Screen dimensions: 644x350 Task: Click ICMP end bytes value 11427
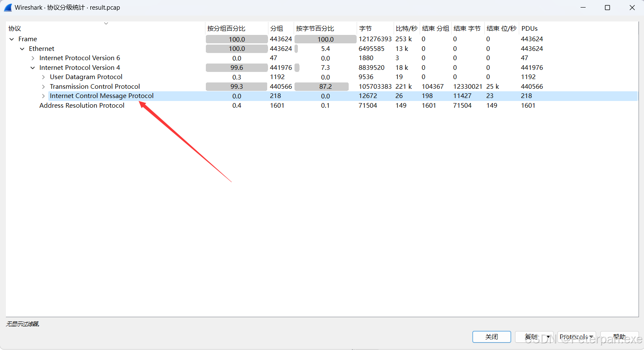(x=463, y=96)
